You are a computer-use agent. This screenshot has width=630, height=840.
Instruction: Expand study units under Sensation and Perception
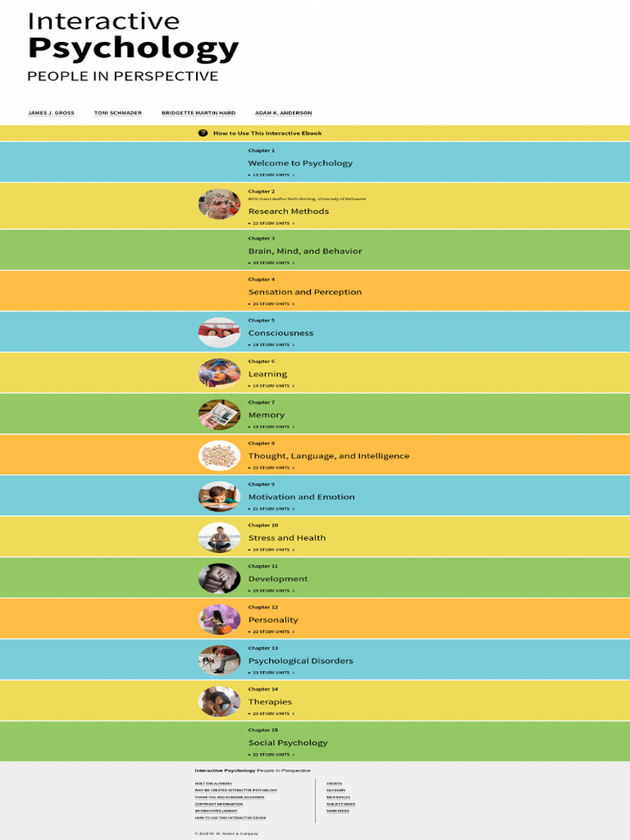coord(271,304)
